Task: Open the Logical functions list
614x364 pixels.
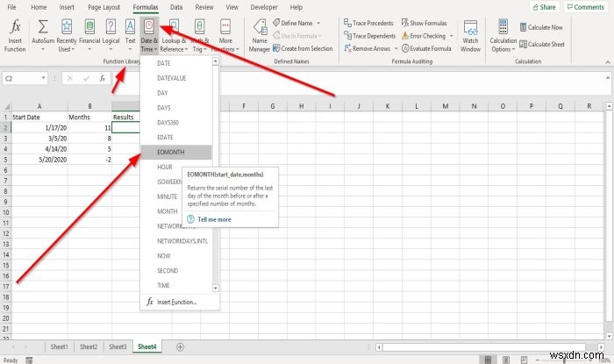Action: (x=111, y=35)
